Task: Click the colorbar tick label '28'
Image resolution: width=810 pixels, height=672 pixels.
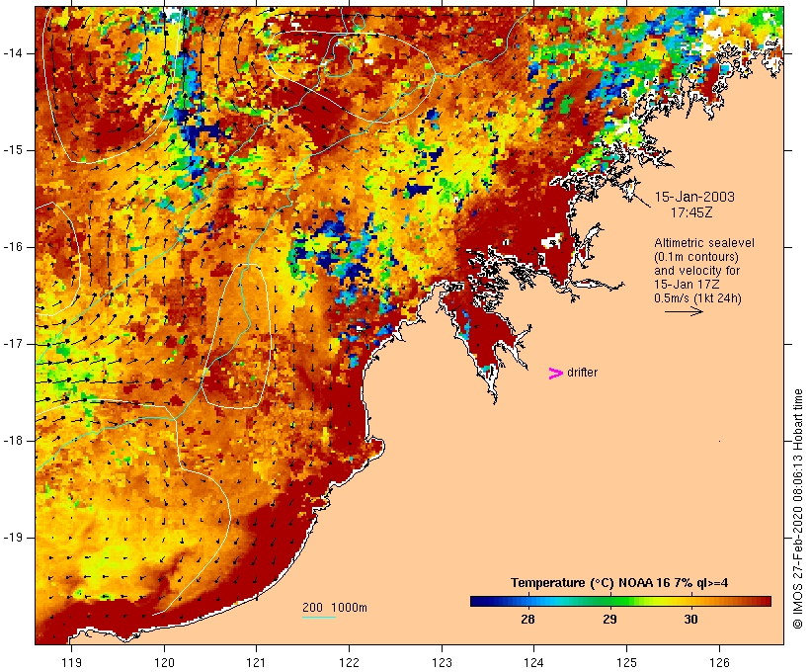Action: coord(527,620)
